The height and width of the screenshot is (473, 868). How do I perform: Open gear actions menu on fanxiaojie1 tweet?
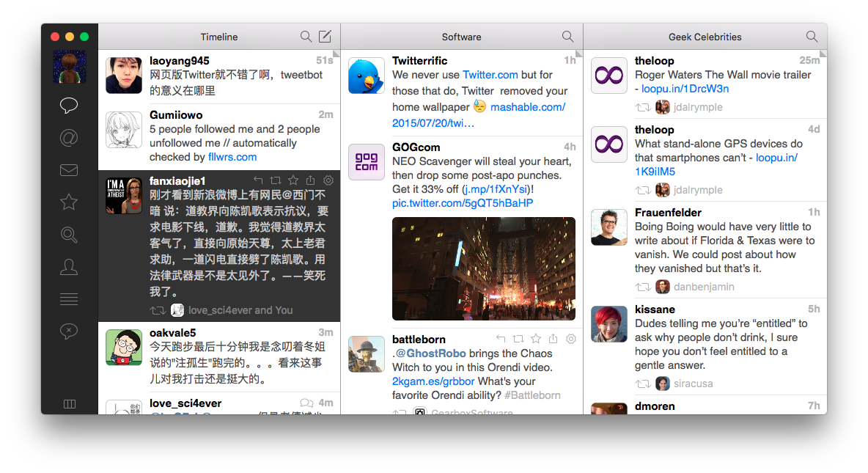pos(328,180)
